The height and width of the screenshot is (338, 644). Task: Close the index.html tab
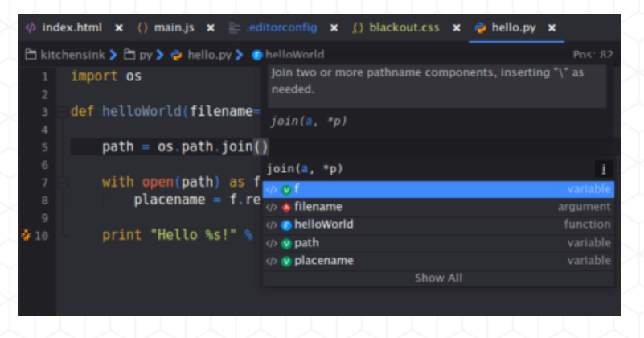tap(119, 27)
